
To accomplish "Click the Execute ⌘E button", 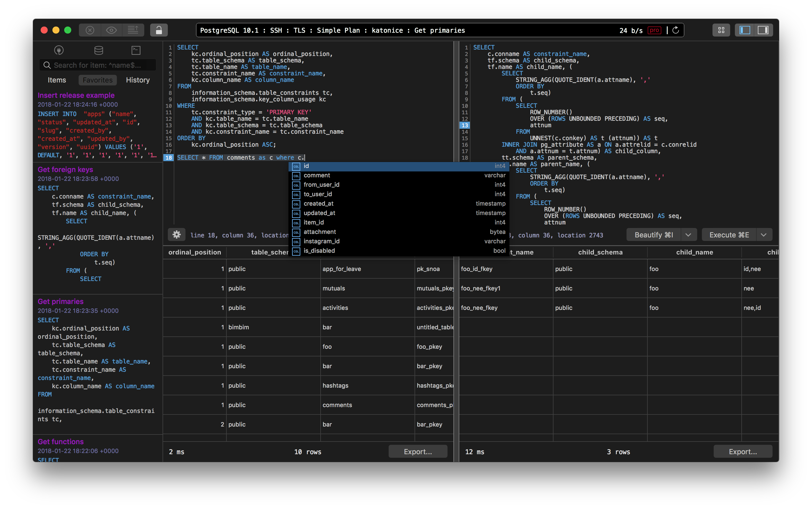I will (x=729, y=235).
